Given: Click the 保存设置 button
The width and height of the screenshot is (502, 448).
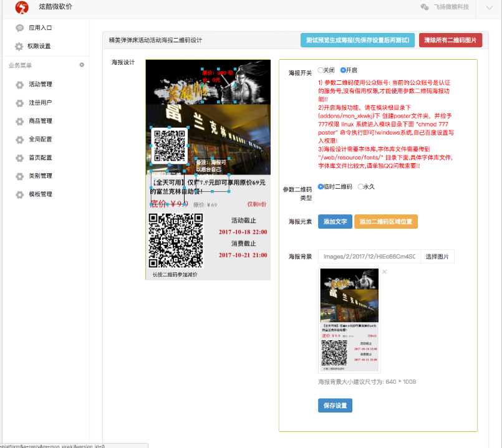Looking at the screenshot, I should [335, 406].
